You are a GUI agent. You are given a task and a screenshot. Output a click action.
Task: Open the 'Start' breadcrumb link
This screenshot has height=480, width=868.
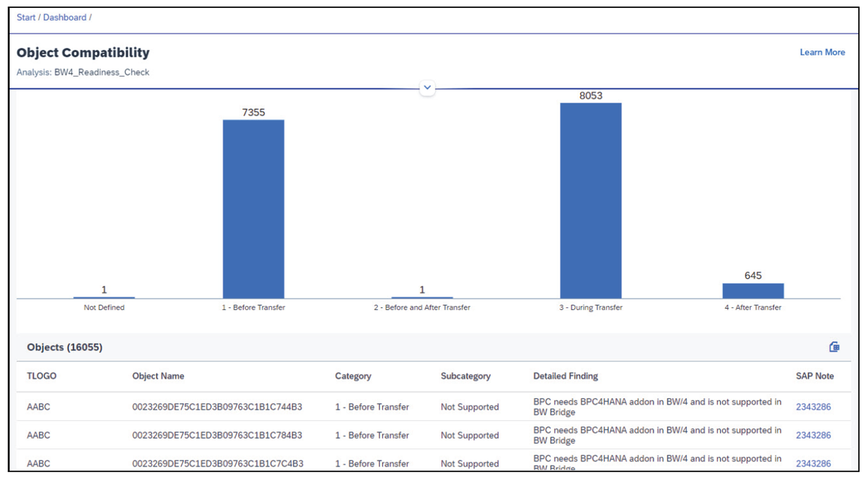27,18
